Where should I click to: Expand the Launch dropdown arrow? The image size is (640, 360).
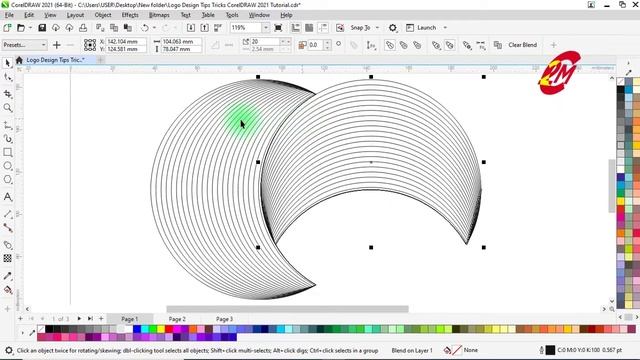tap(445, 28)
